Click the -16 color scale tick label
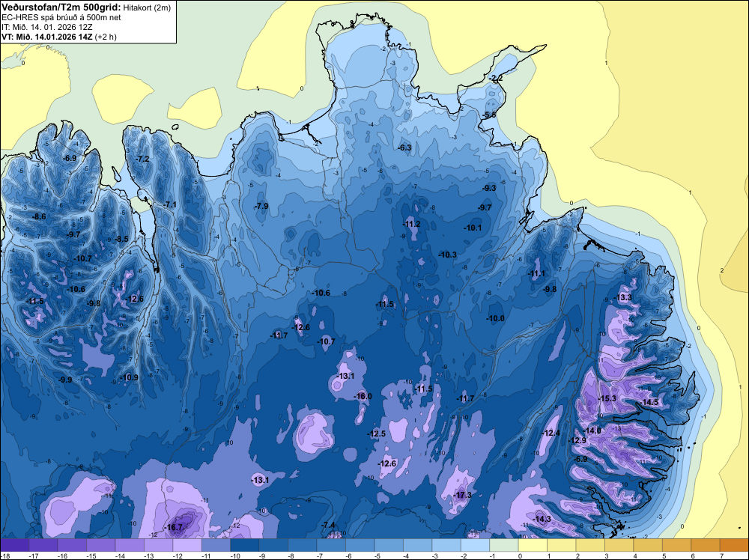This screenshot has width=749, height=560. pyautogui.click(x=61, y=556)
